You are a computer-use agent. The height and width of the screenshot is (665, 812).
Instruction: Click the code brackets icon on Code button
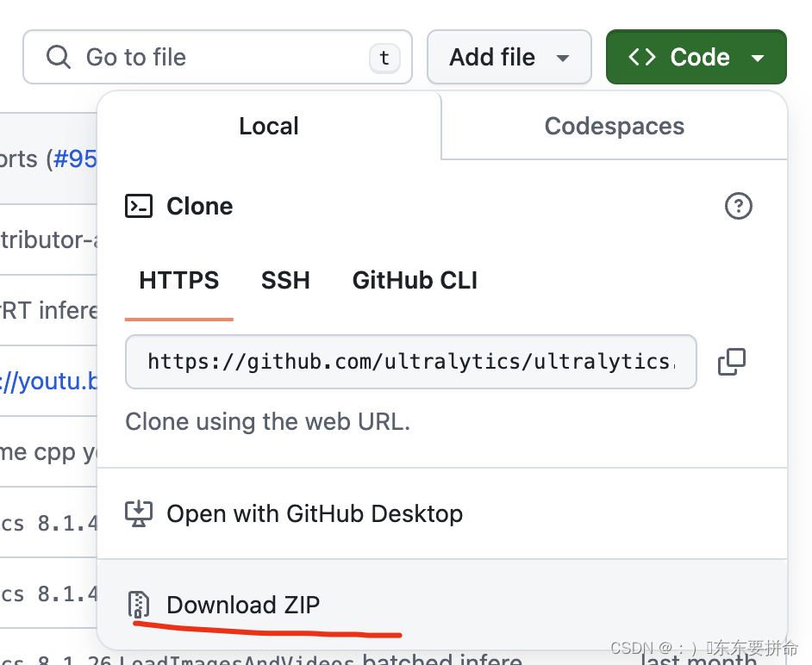tap(641, 57)
